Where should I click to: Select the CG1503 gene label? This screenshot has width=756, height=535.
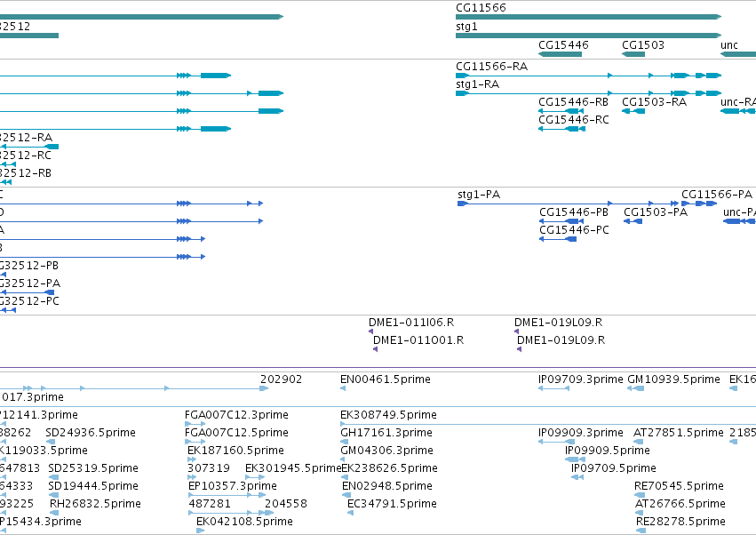(x=642, y=44)
